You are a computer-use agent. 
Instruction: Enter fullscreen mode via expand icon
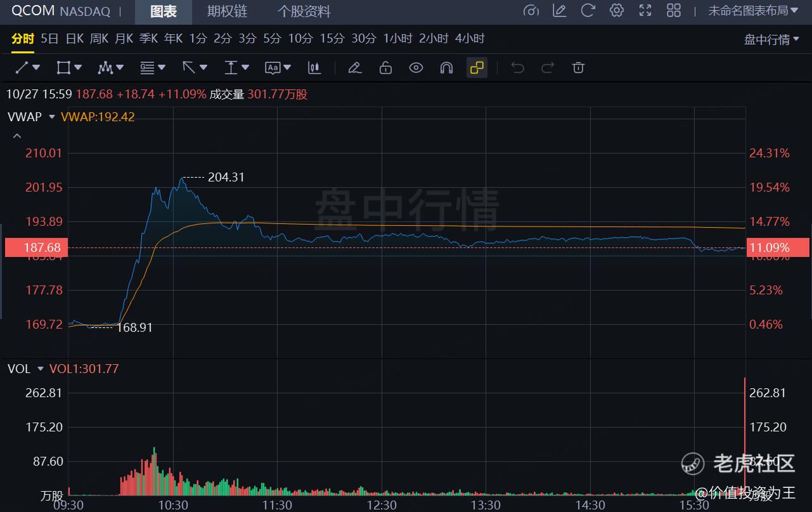tap(645, 10)
